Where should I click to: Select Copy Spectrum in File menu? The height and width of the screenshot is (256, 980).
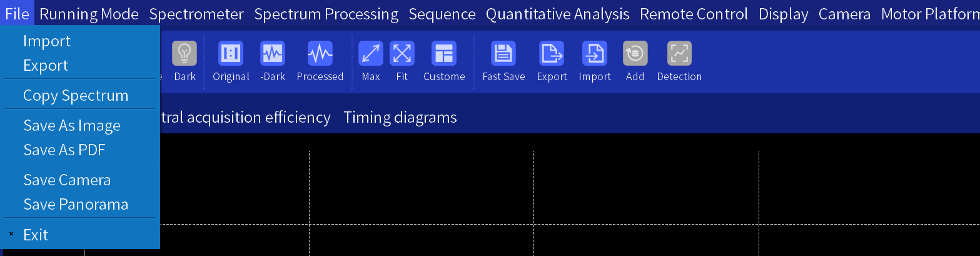[x=76, y=96]
